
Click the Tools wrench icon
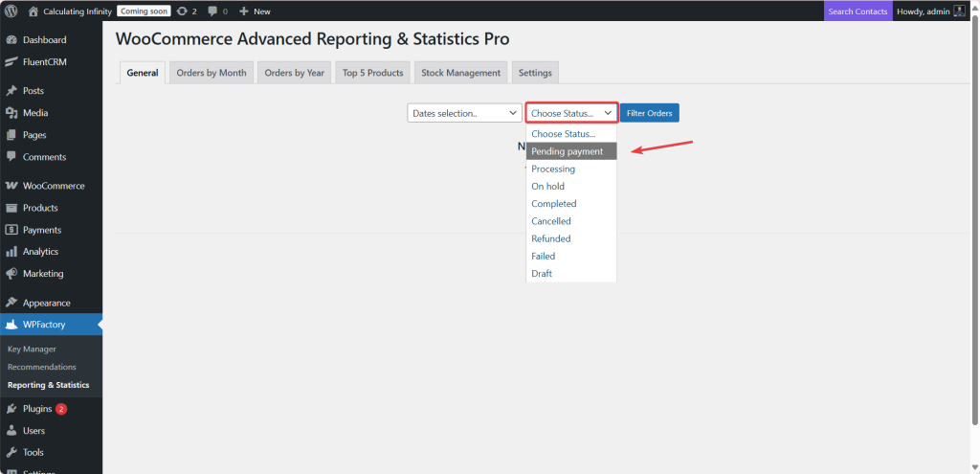[x=11, y=452]
